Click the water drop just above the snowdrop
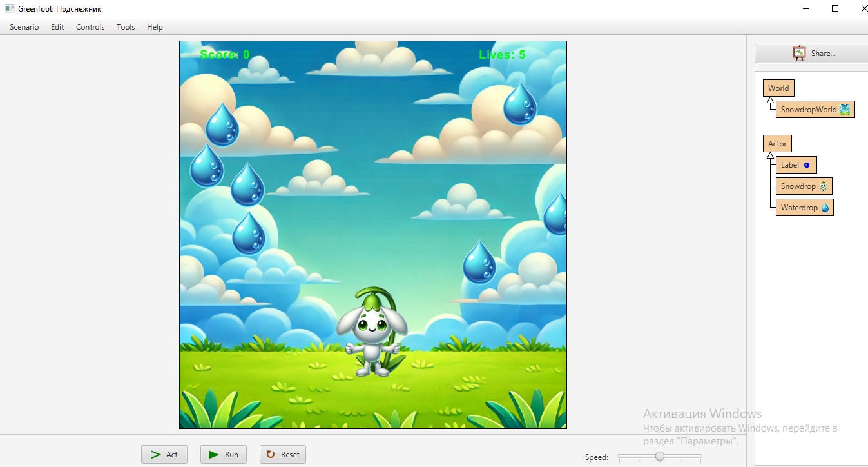This screenshot has width=868, height=467. (x=479, y=262)
